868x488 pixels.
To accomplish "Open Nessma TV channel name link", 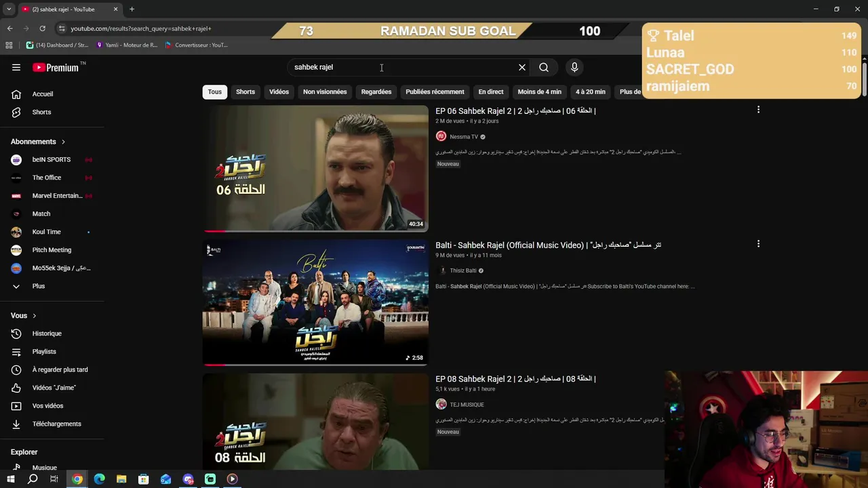I will [464, 137].
